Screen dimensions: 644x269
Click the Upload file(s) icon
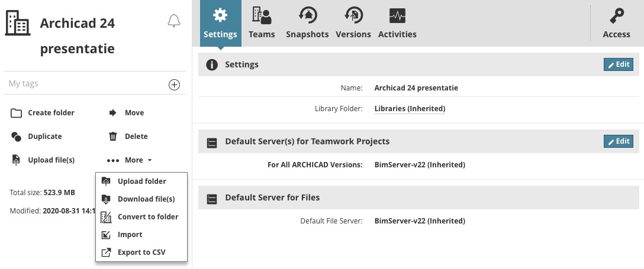tap(16, 160)
